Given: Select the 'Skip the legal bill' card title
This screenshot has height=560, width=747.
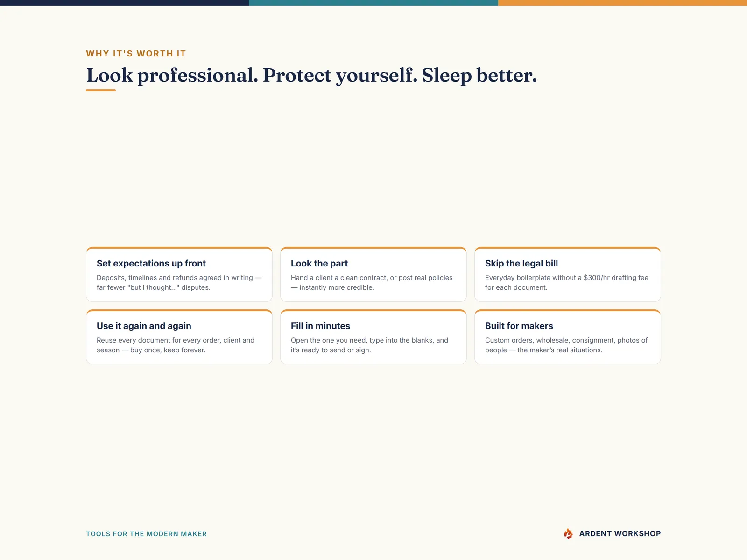Looking at the screenshot, I should pyautogui.click(x=521, y=263).
